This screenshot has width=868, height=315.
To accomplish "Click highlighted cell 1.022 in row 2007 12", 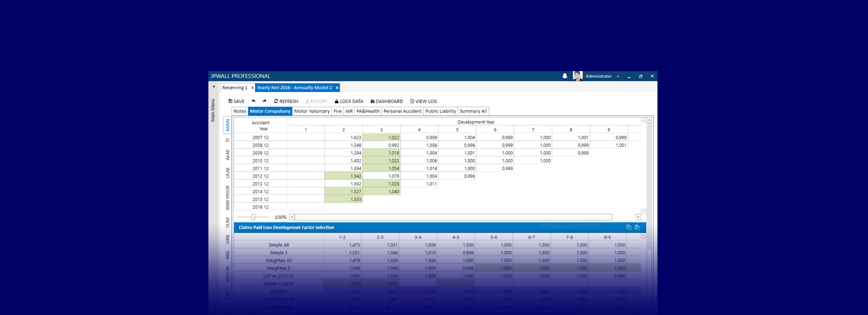I will click(x=381, y=137).
